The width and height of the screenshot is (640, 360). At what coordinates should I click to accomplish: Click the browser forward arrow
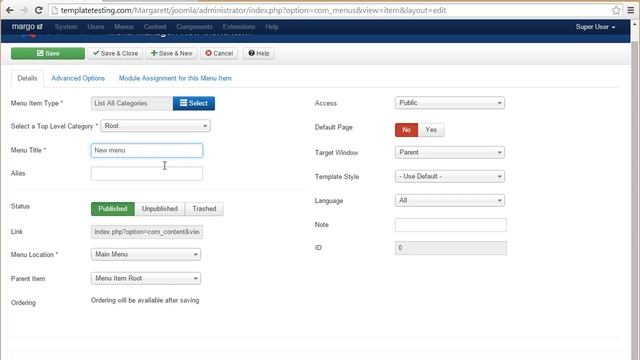[x=24, y=10]
